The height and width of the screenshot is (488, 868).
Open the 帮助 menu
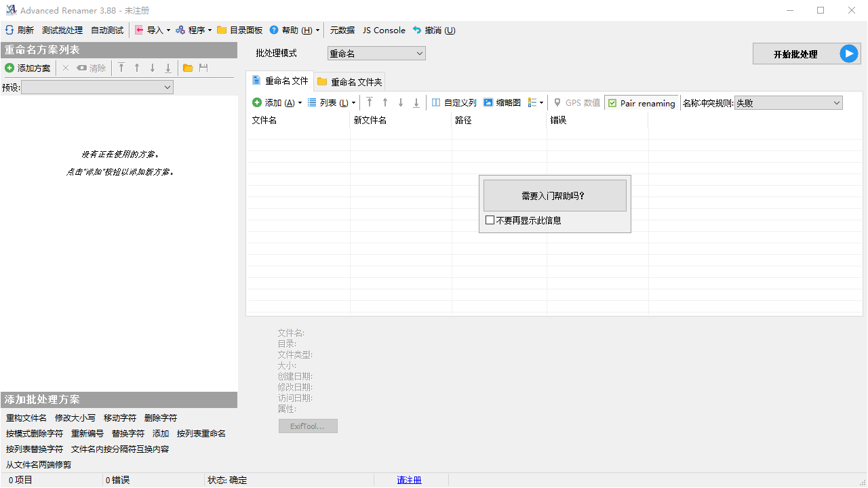tap(294, 30)
